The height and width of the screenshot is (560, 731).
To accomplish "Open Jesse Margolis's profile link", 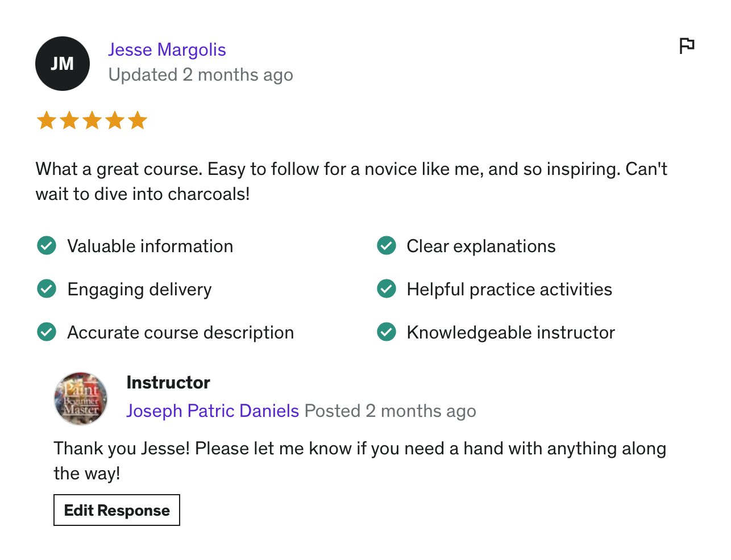I will coord(167,50).
